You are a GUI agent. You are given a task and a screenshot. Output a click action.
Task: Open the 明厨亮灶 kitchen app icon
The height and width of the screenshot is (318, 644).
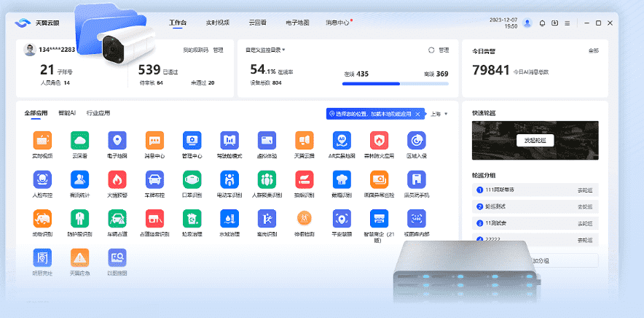point(42,257)
